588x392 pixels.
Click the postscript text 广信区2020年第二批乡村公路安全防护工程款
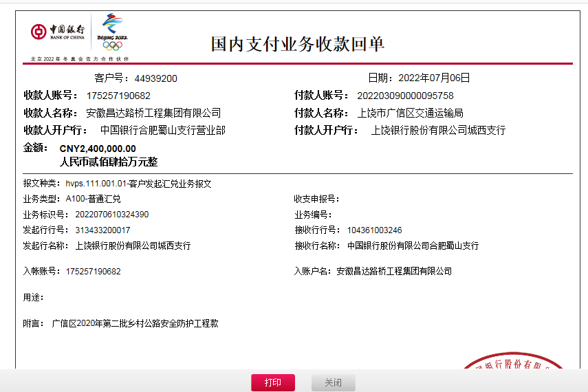point(135,323)
